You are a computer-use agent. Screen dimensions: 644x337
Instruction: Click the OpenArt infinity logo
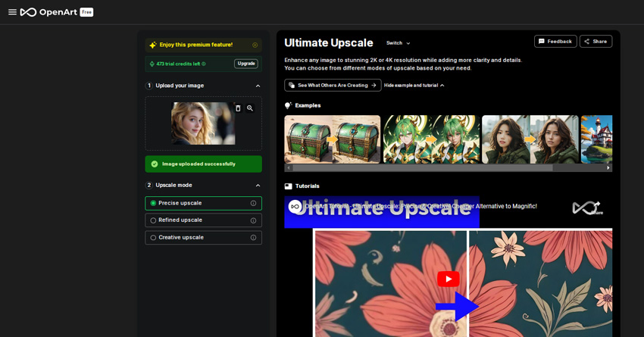pos(28,12)
